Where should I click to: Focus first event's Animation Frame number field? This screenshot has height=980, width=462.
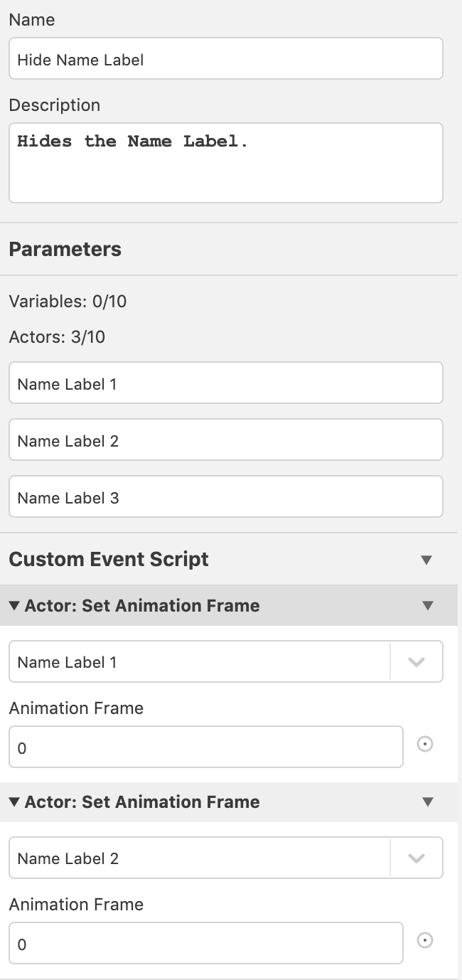pos(206,747)
